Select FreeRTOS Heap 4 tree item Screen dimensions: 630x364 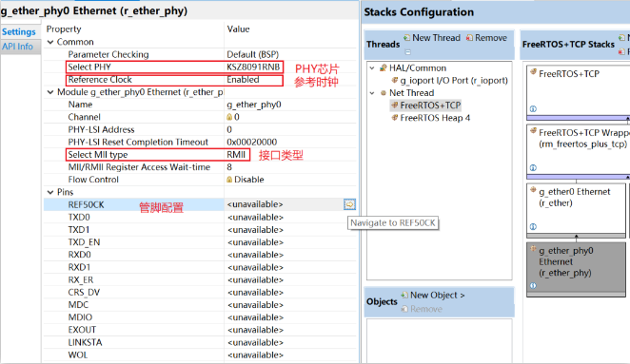tap(431, 118)
